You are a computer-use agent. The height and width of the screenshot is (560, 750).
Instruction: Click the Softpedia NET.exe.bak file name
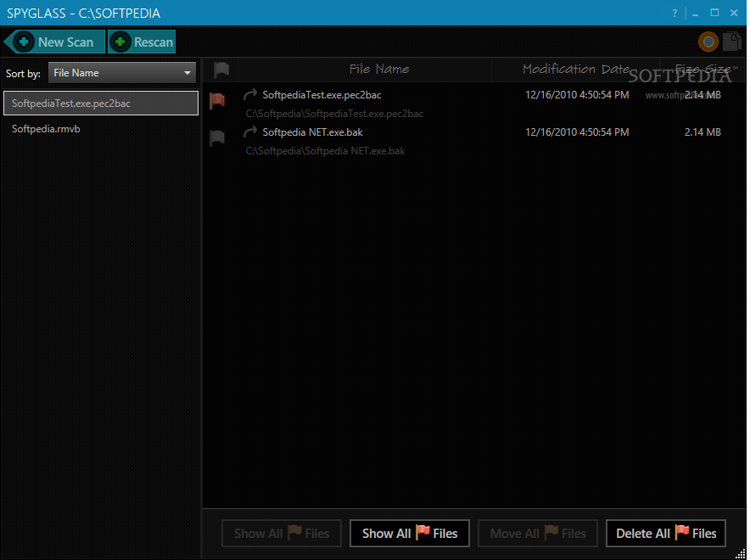(x=313, y=132)
